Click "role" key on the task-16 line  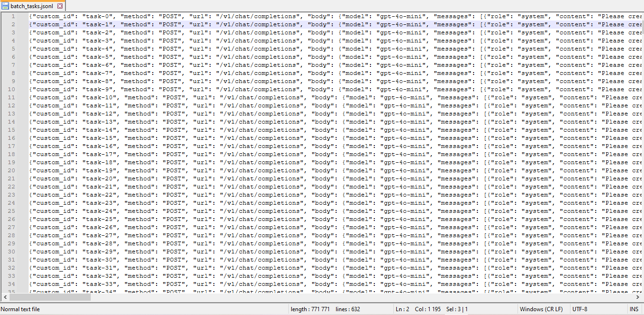point(503,146)
